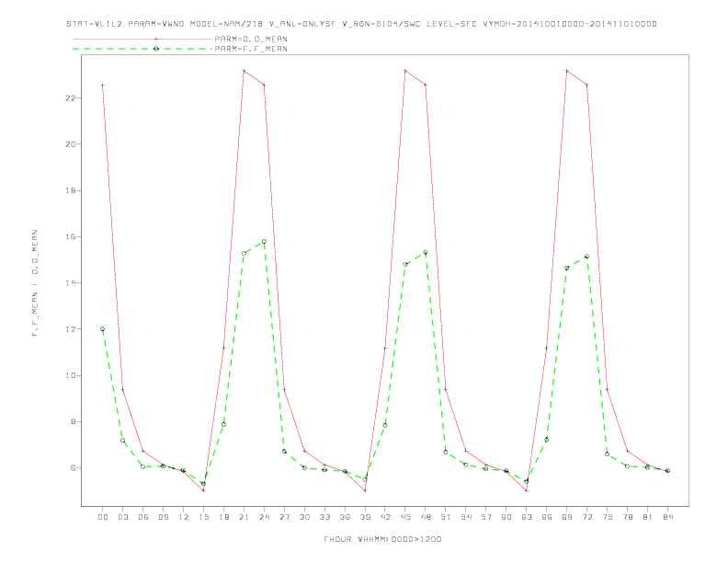
Task: Select the PARM=O.O_MEAN legend label
Action: coord(251,39)
